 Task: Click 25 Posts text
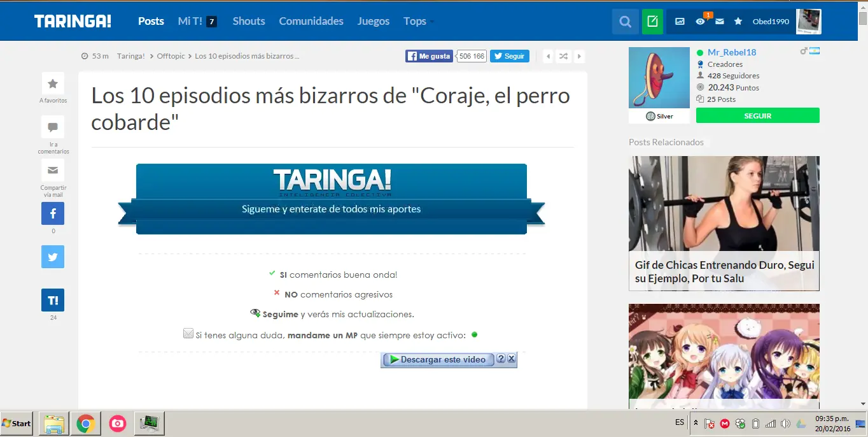722,99
